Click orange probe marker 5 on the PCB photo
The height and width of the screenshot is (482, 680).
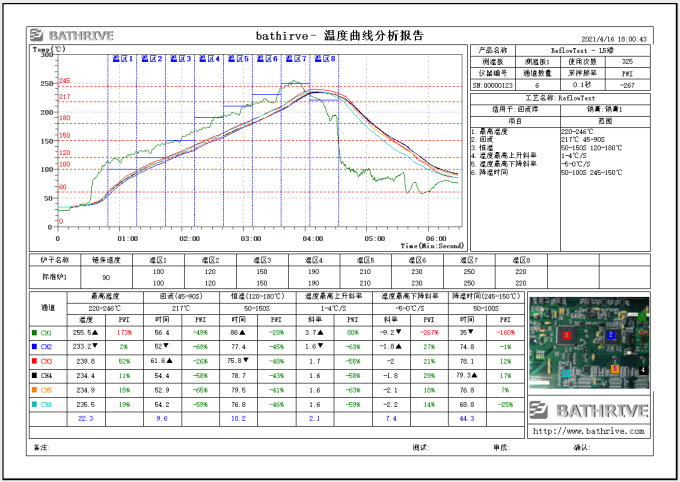coord(615,369)
